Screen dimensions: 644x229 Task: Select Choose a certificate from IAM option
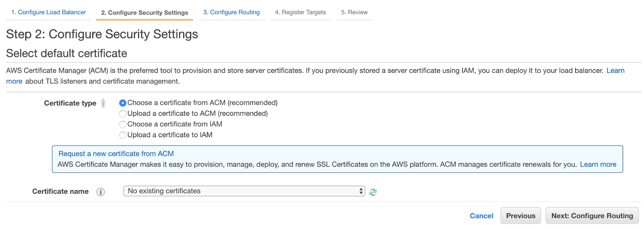pos(123,124)
